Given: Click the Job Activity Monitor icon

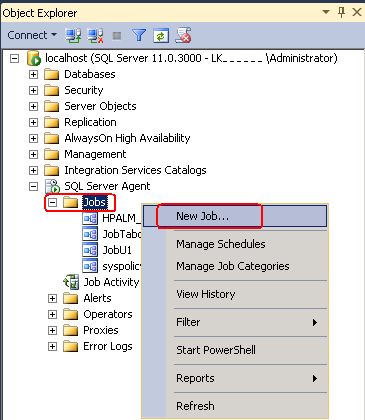Looking at the screenshot, I should (71, 282).
